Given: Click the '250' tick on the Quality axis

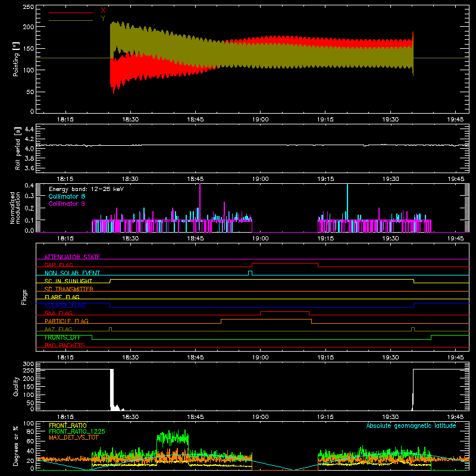Looking at the screenshot, I should pos(29,370).
